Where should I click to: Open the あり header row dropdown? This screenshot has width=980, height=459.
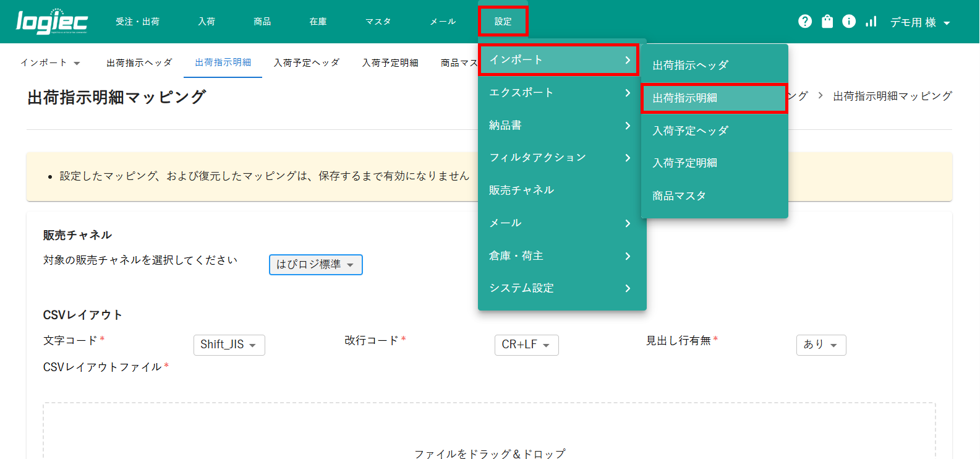click(820, 345)
